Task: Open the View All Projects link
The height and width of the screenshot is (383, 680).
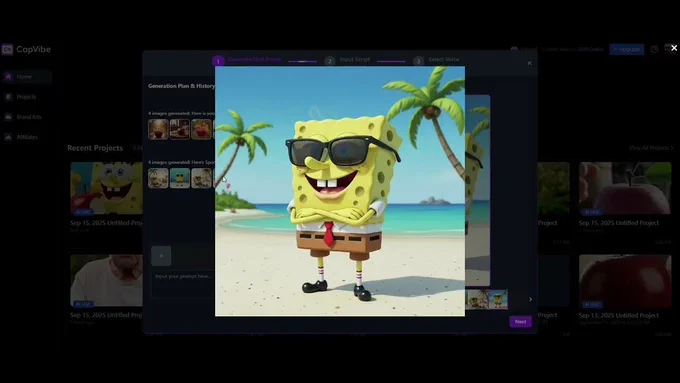Action: pos(651,148)
